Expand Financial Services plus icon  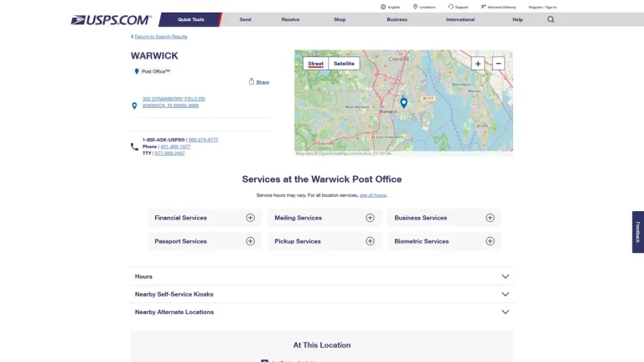(250, 218)
